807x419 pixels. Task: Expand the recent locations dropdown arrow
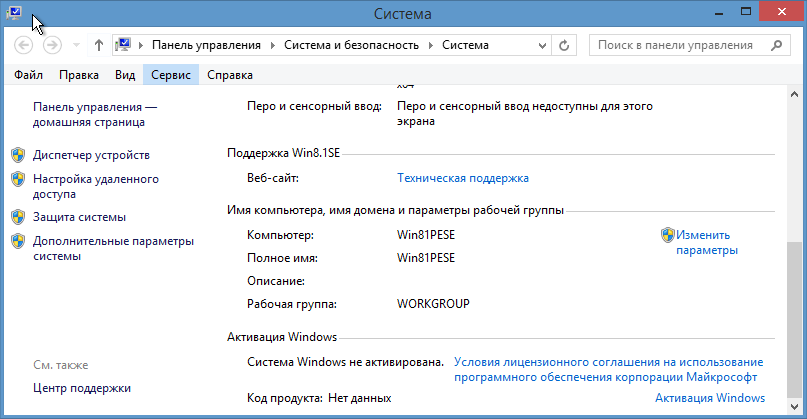pyautogui.click(x=75, y=46)
